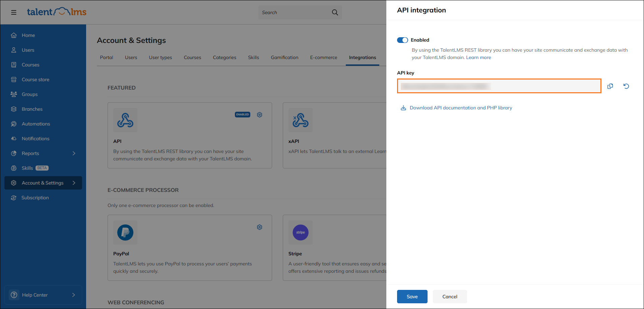Image resolution: width=644 pixels, height=309 pixels.
Task: Expand the Account & Settings chevron
Action: [74, 183]
